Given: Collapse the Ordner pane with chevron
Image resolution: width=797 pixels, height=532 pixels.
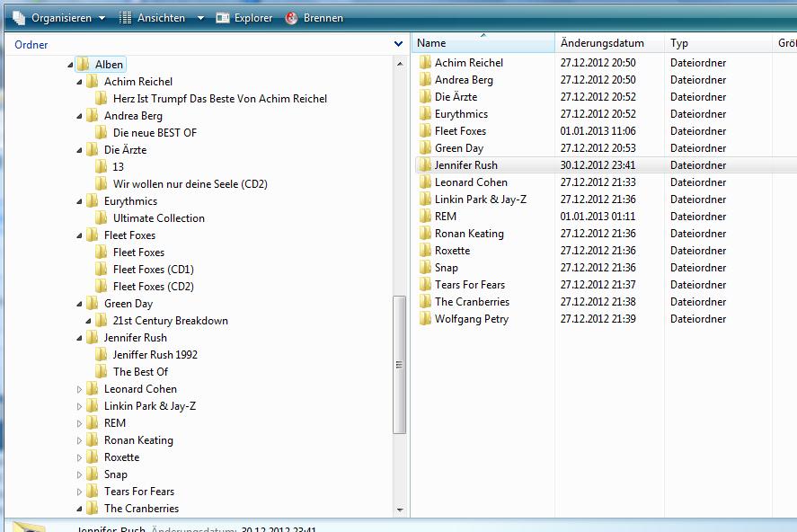Looking at the screenshot, I should click(399, 44).
